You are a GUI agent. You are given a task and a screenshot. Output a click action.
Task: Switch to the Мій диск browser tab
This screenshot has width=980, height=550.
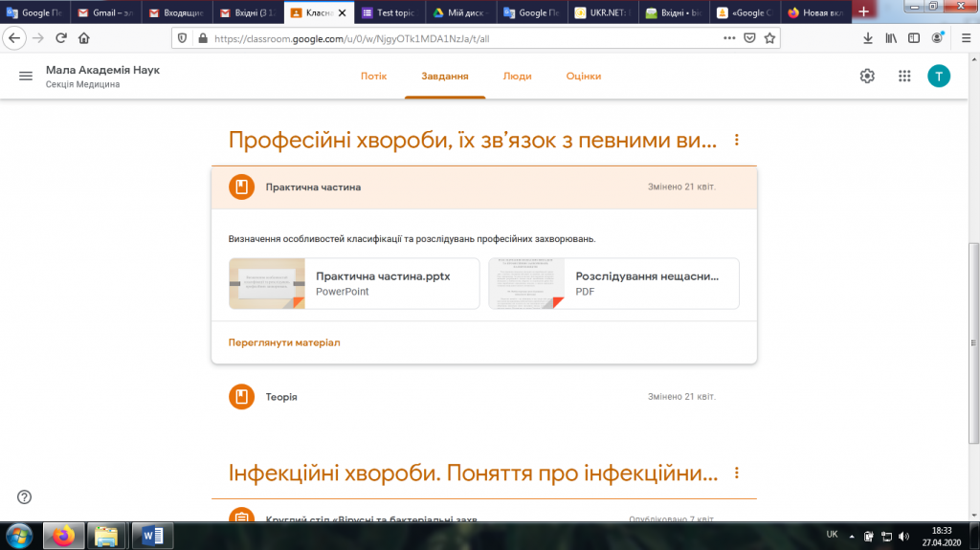460,12
